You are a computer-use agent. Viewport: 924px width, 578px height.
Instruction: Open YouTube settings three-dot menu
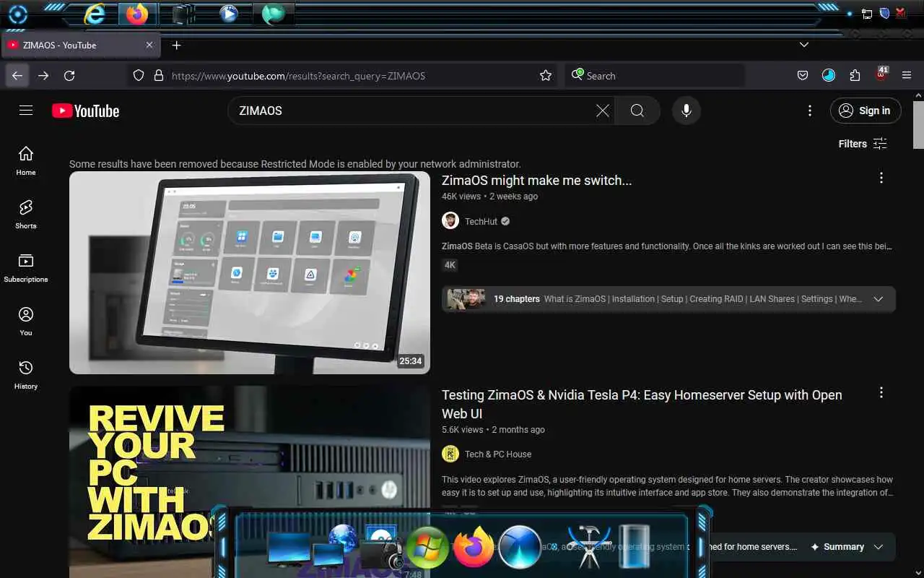(x=810, y=111)
